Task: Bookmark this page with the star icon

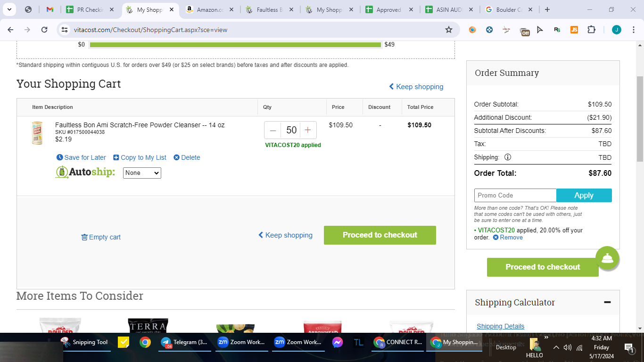Action: [x=449, y=30]
